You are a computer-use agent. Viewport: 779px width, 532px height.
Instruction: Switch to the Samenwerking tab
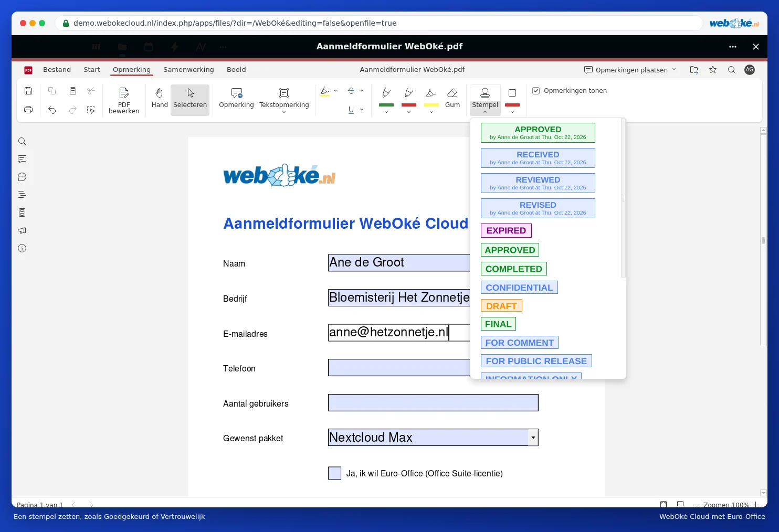pyautogui.click(x=188, y=70)
